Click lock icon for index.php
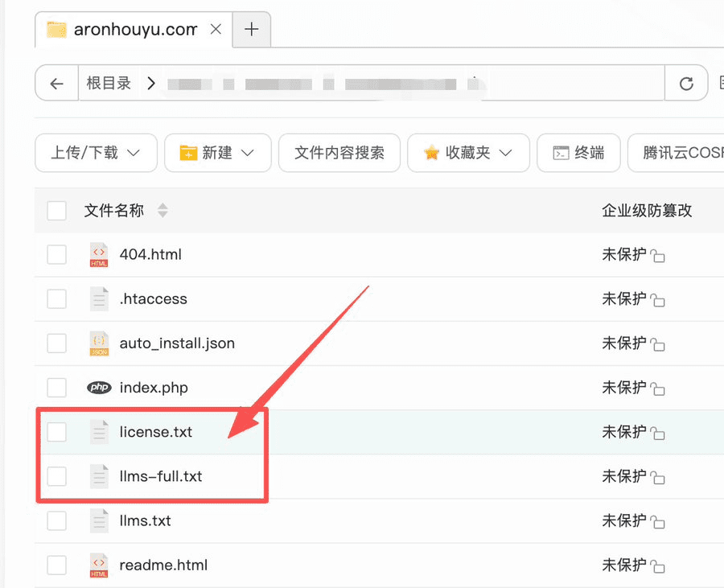Image resolution: width=724 pixels, height=588 pixels. (x=657, y=389)
